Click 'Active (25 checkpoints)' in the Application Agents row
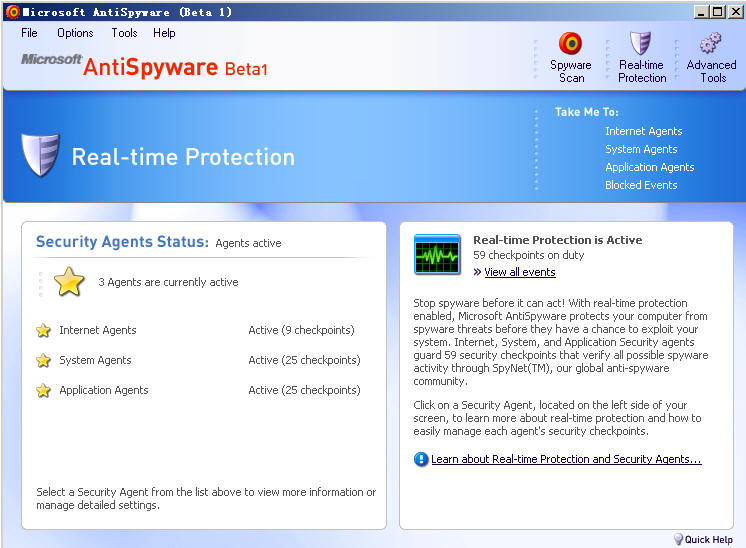The width and height of the screenshot is (746, 548). pos(304,390)
